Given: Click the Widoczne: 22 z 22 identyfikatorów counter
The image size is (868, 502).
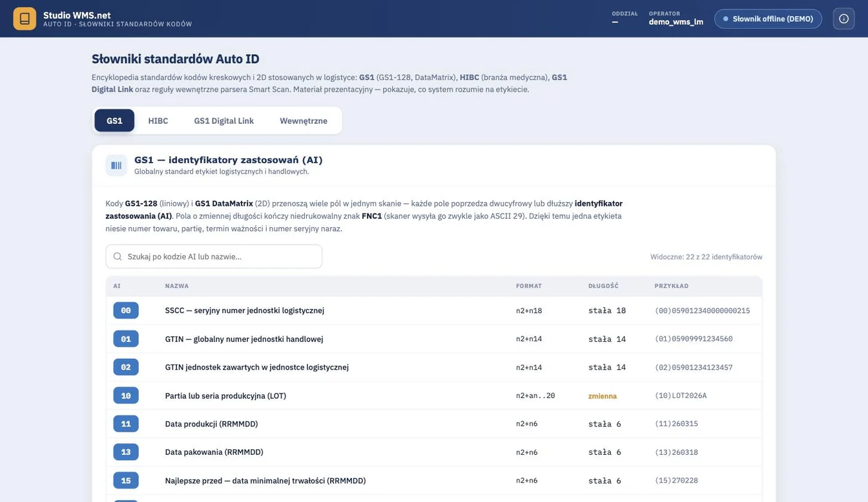Looking at the screenshot, I should pos(707,257).
